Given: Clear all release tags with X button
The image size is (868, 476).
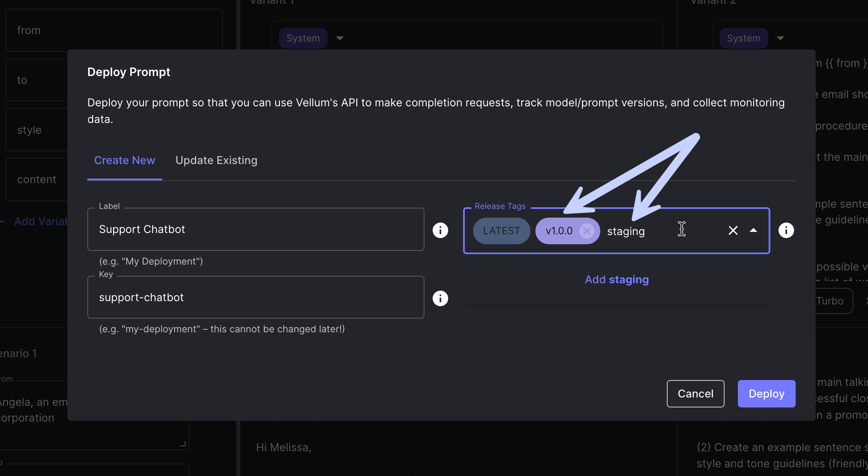Looking at the screenshot, I should (x=733, y=231).
